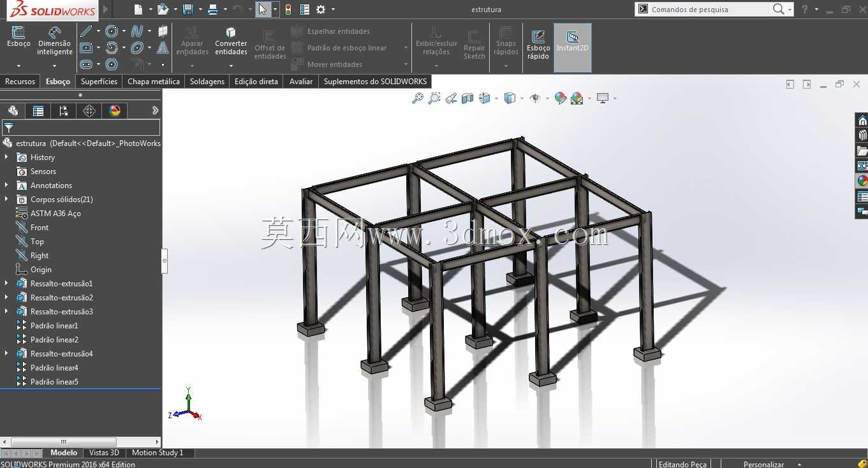Print the document using the printer icon

point(213,10)
